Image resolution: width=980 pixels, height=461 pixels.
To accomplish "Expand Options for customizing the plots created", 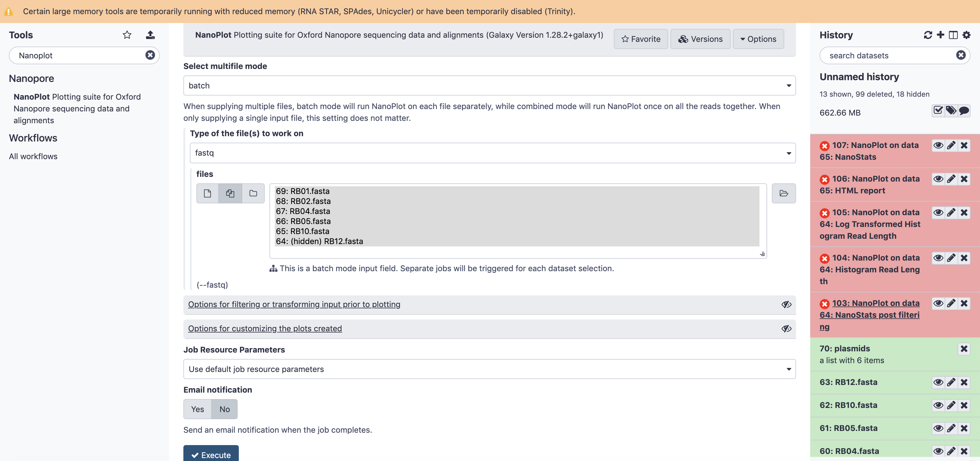I will pos(265,329).
